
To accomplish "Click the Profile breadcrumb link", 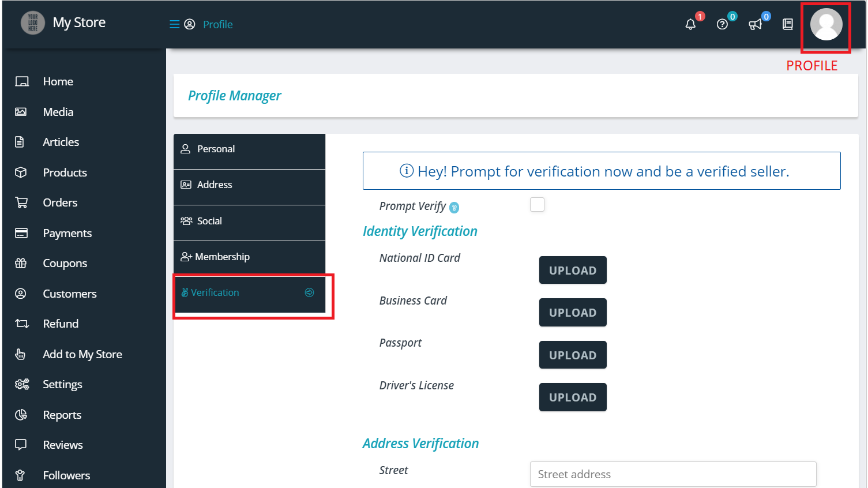I will pos(217,24).
